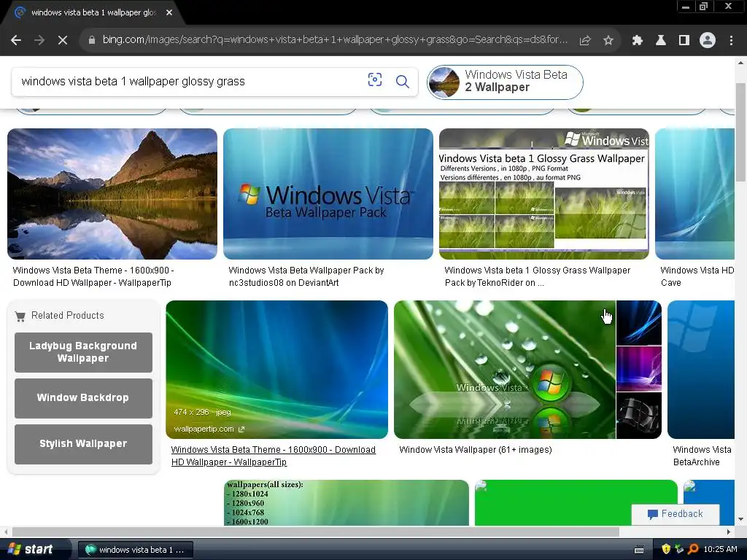Screen dimensions: 747x560
Task: Click the vertical scrollbar thumb
Action: [x=740, y=132]
